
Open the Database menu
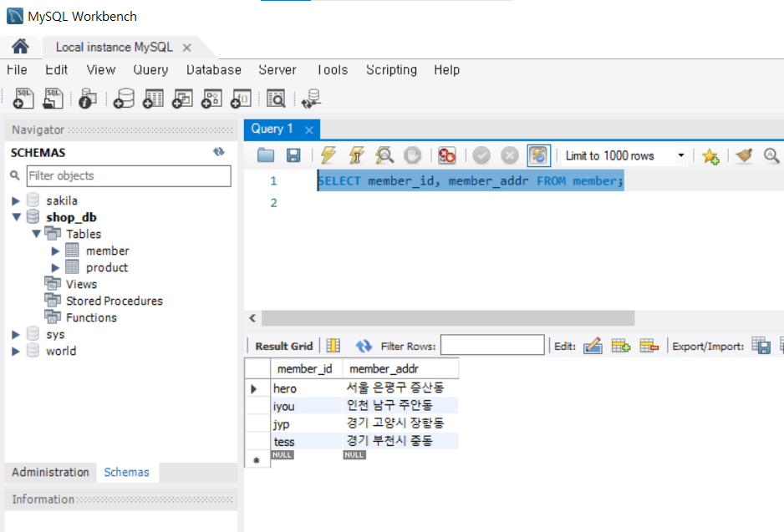[x=213, y=70]
